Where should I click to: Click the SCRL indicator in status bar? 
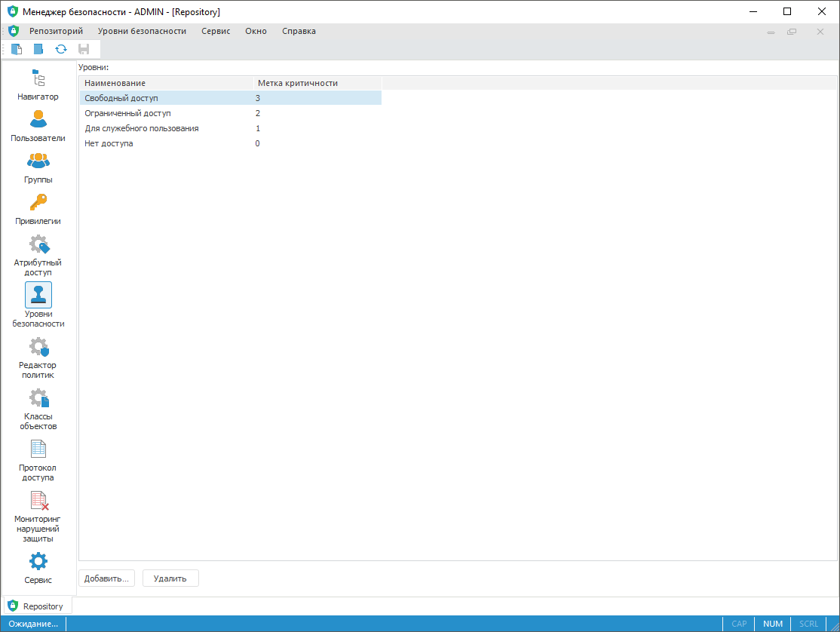pos(808,624)
